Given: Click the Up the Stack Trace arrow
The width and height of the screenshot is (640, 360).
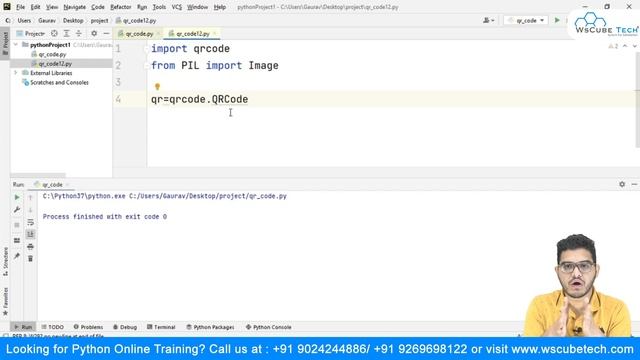Looking at the screenshot, I should [x=30, y=198].
